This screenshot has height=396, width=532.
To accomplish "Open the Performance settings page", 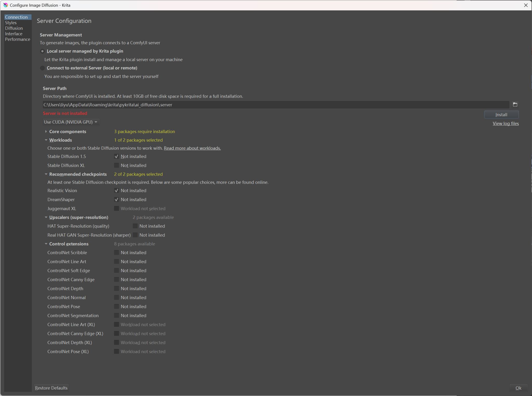I will 17,39.
